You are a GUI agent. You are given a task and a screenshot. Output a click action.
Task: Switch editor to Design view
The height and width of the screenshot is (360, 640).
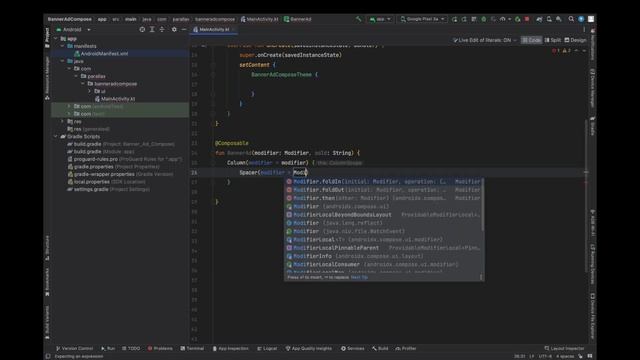pos(575,40)
